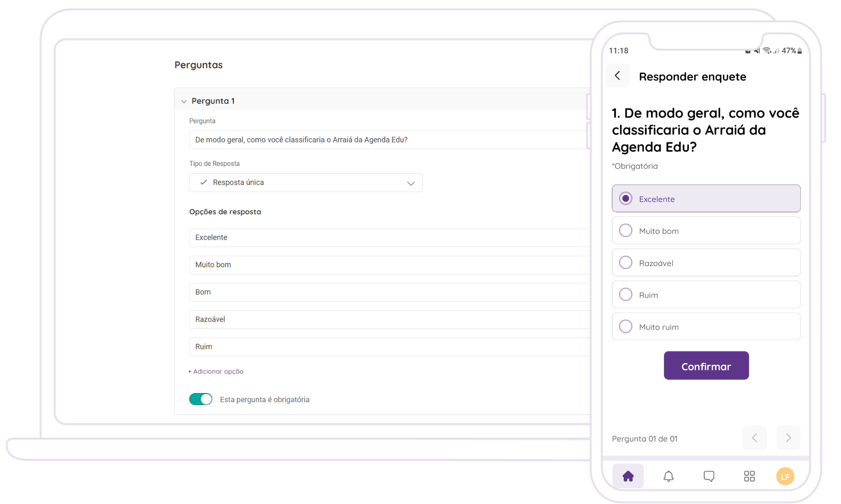Click the 'Pergunta 01 de 01' text
Image resolution: width=841 pixels, height=504 pixels.
644,438
